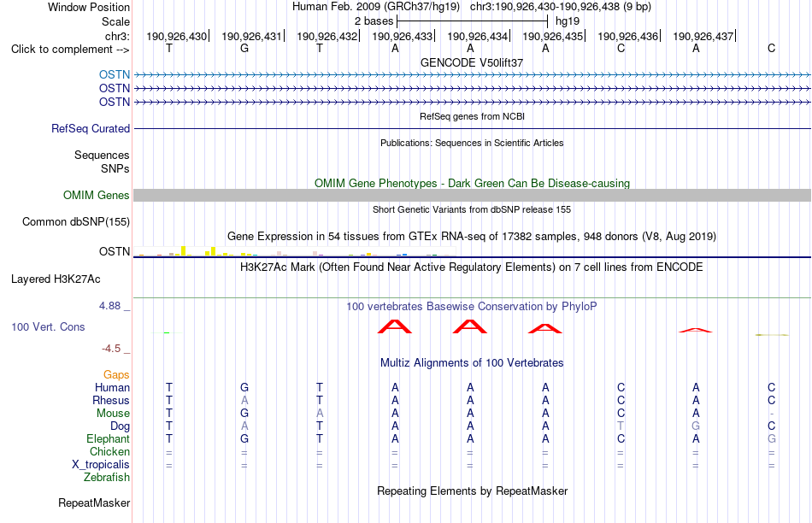Click the Sequences track label
812x523 pixels.
tap(102, 155)
